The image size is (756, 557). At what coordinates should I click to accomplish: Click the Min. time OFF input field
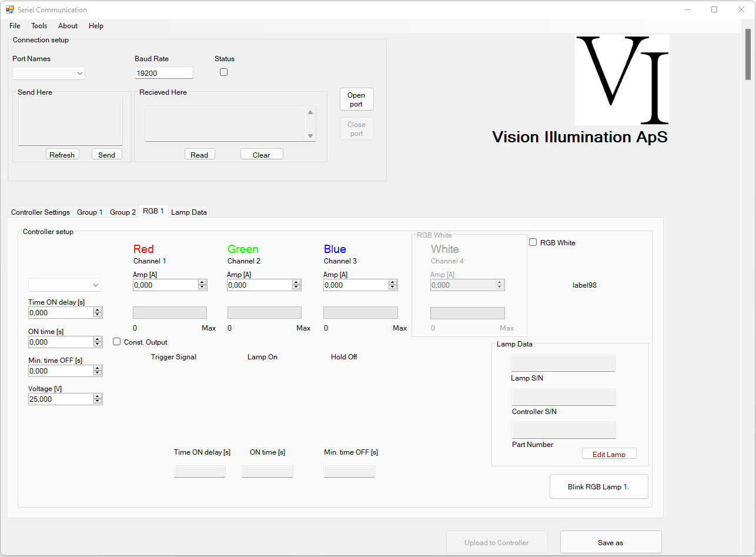tap(61, 371)
